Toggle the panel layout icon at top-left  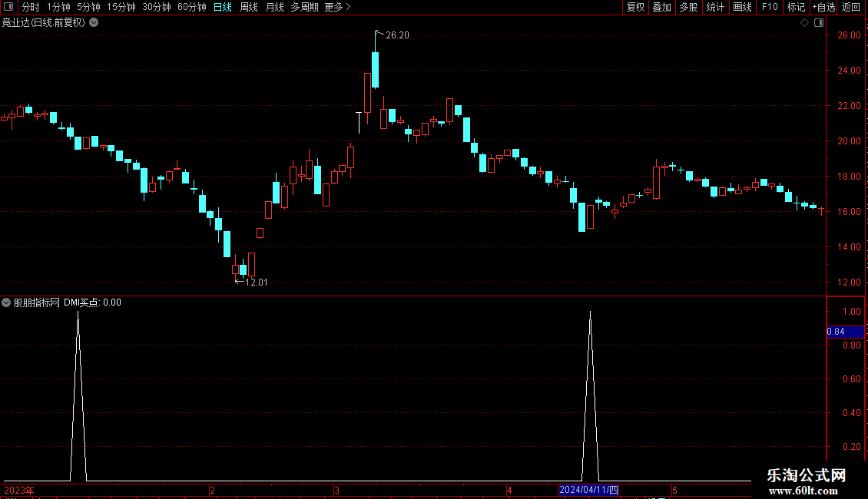point(8,7)
